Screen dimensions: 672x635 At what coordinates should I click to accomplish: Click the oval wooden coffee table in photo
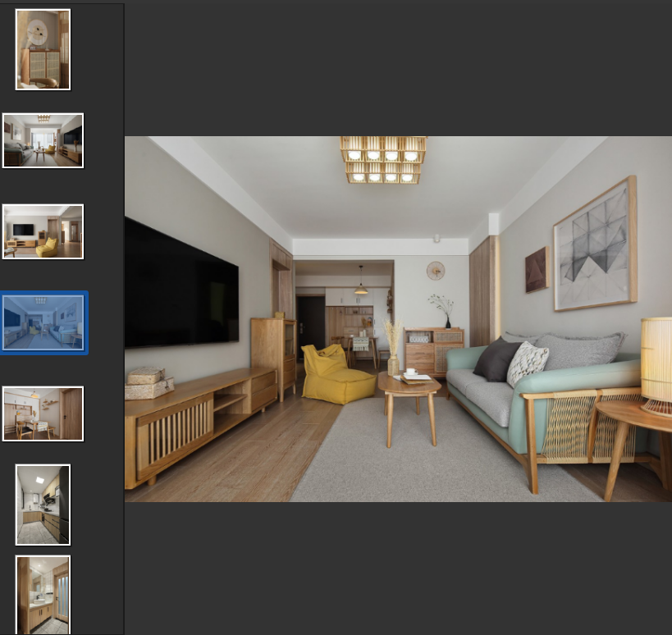[x=409, y=388]
